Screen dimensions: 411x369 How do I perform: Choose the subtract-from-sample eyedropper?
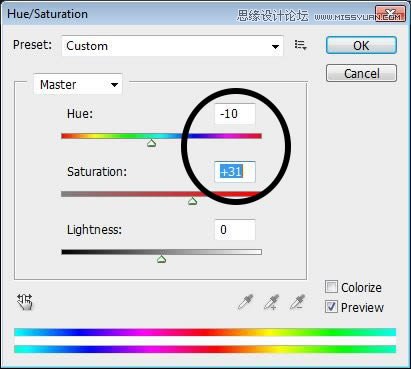click(297, 302)
